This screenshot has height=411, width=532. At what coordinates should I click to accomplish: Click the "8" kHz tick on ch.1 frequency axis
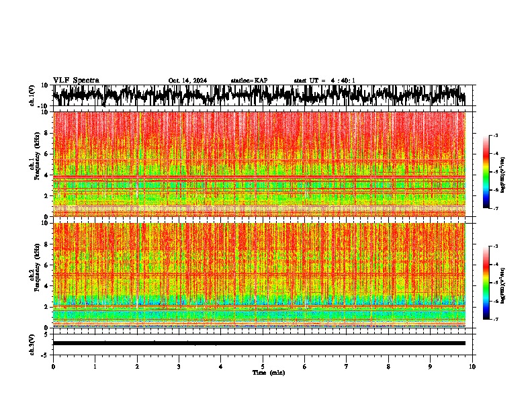46,133
